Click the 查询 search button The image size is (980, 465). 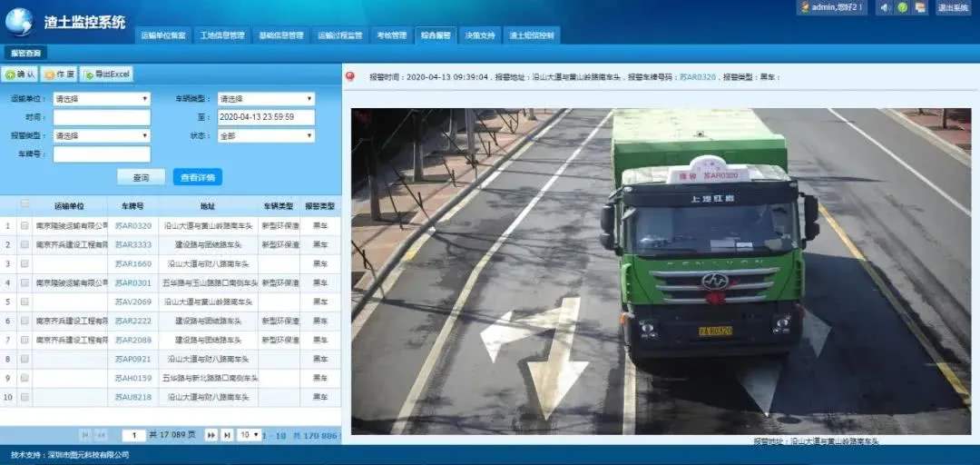point(141,177)
